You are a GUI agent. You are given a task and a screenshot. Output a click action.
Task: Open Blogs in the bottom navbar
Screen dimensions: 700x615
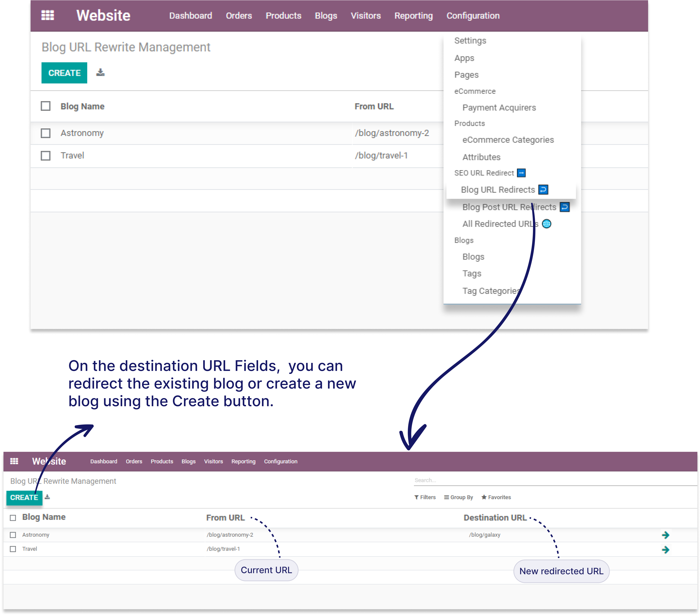[x=188, y=461]
